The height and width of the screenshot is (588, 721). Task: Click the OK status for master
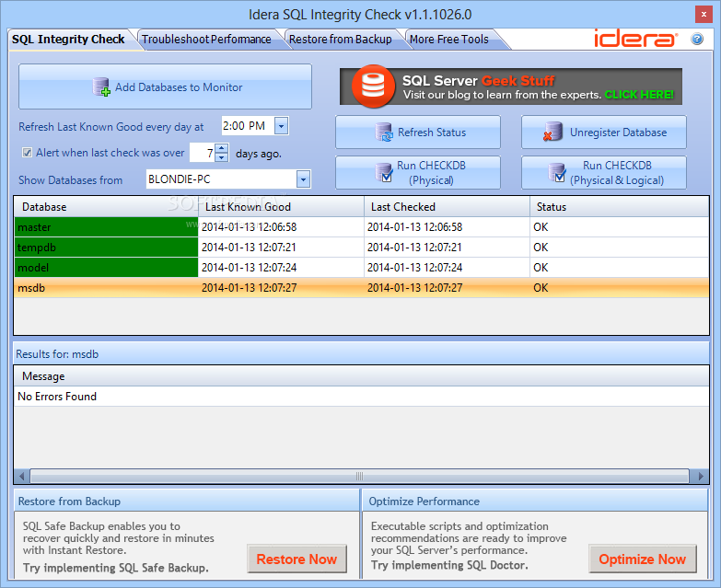[x=619, y=227]
